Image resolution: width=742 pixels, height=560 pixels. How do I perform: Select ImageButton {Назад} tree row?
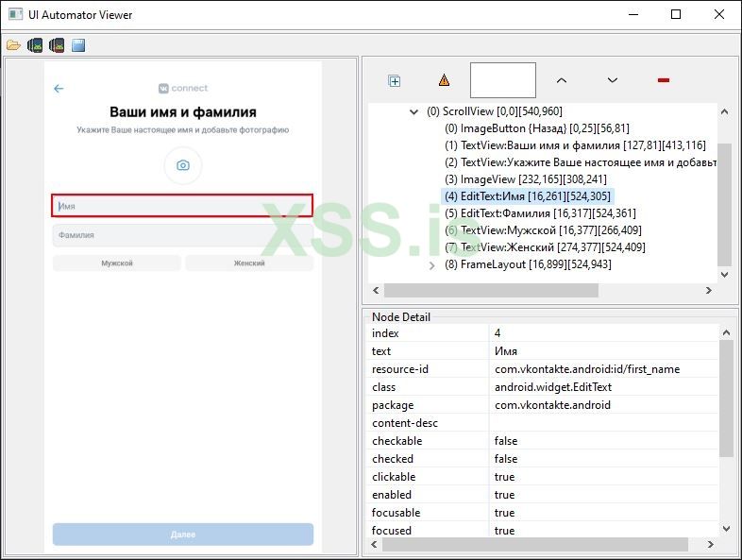pos(537,128)
